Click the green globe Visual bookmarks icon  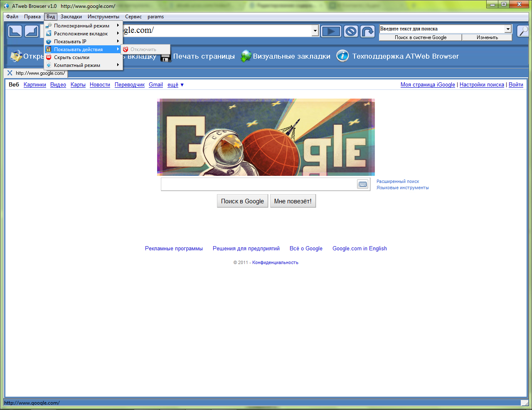tap(246, 56)
